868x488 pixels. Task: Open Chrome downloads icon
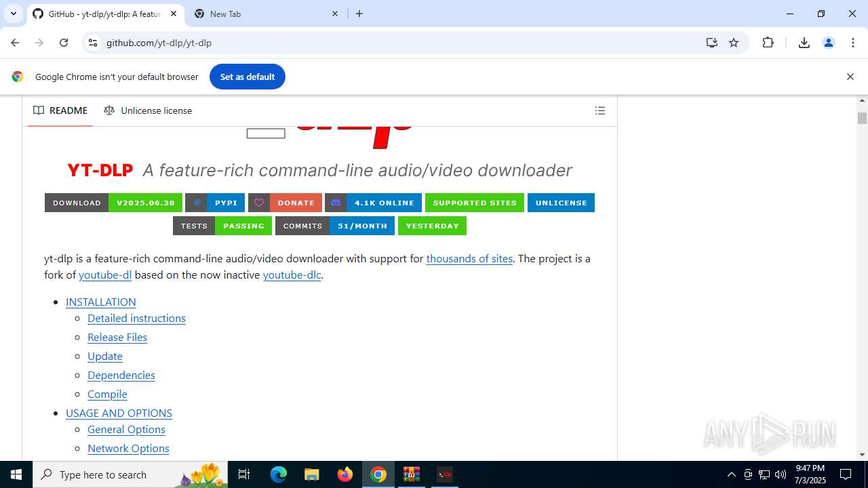[804, 43]
